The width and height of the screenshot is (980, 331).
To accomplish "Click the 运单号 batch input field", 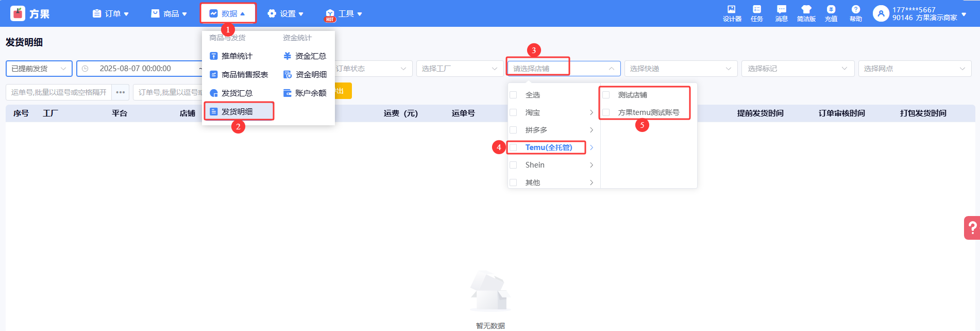I will coord(59,92).
